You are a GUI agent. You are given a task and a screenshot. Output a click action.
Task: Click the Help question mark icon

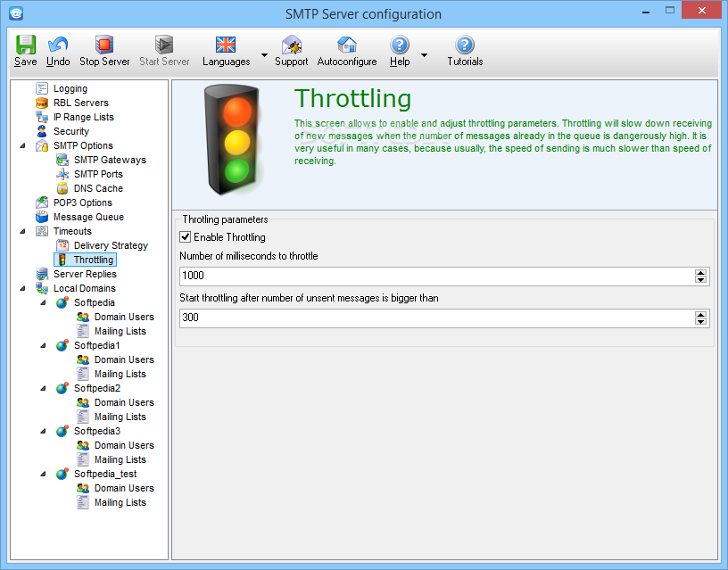(400, 45)
